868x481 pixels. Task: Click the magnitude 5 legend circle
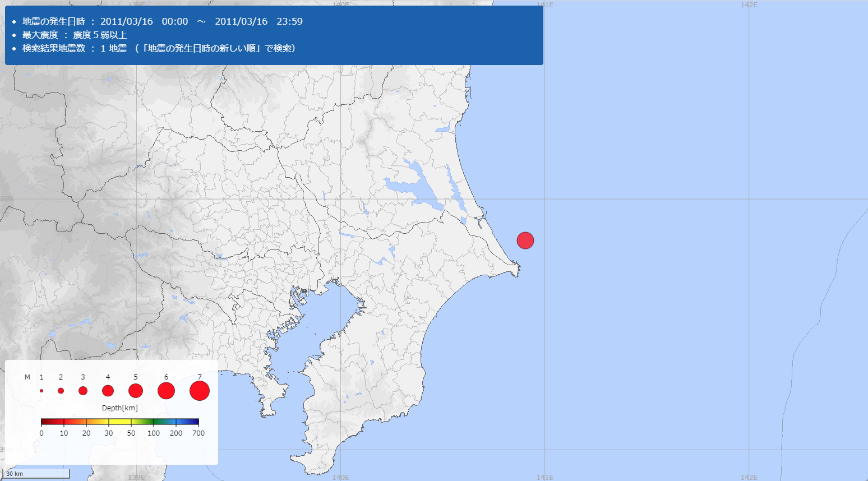pyautogui.click(x=136, y=391)
